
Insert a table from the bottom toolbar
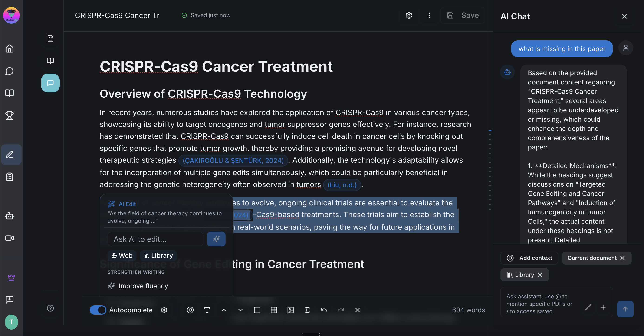pos(274,310)
